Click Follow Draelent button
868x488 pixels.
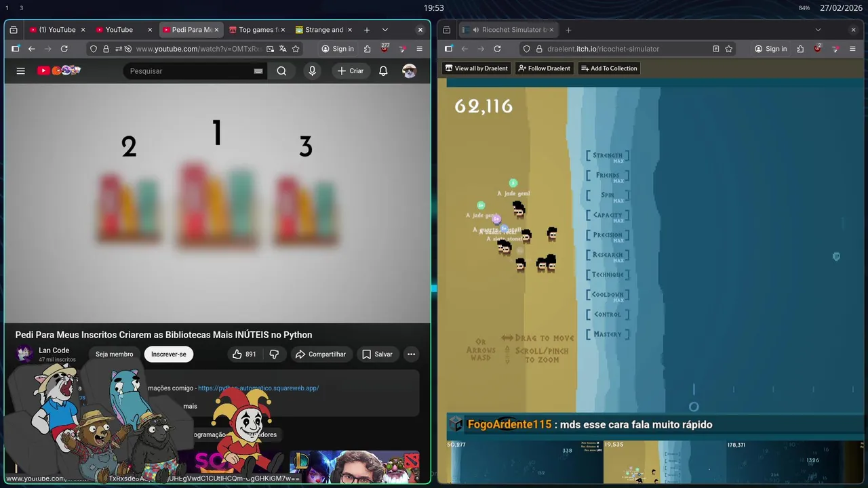coord(544,68)
